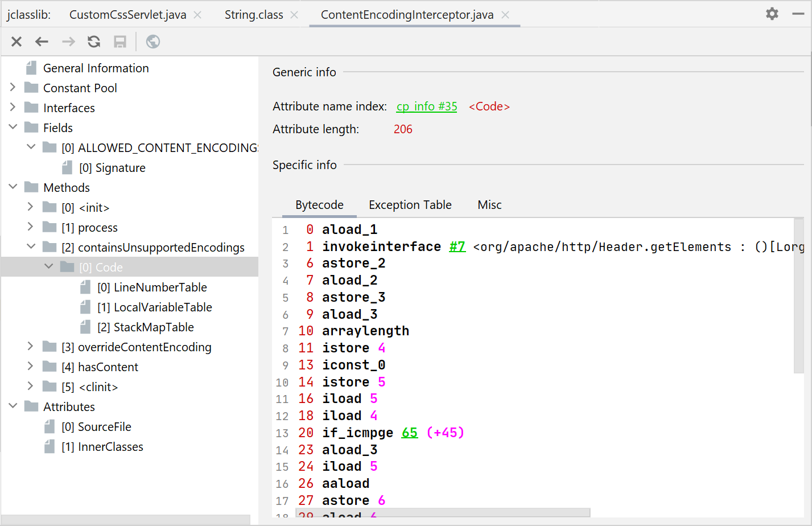
Task: Switch to the Misc tab
Action: click(489, 205)
